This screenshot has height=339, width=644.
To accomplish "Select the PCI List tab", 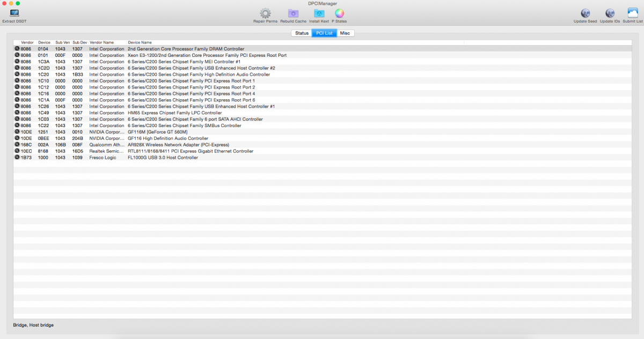I will click(x=324, y=33).
